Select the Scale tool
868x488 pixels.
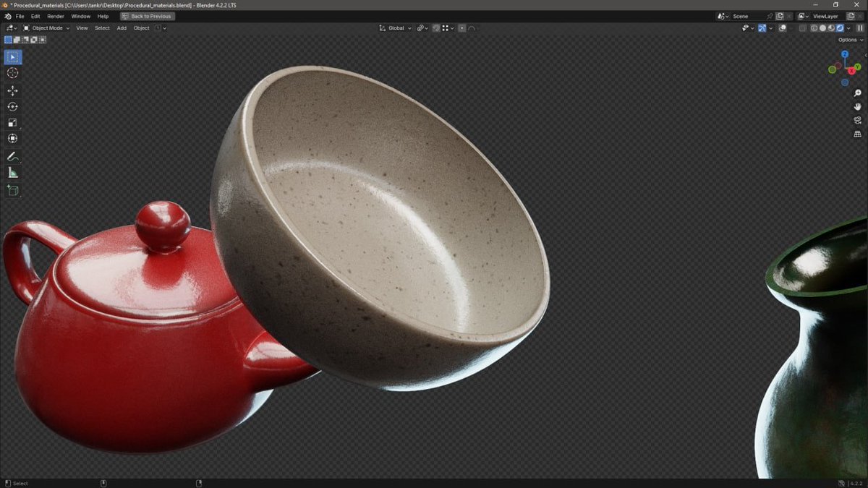click(x=12, y=123)
